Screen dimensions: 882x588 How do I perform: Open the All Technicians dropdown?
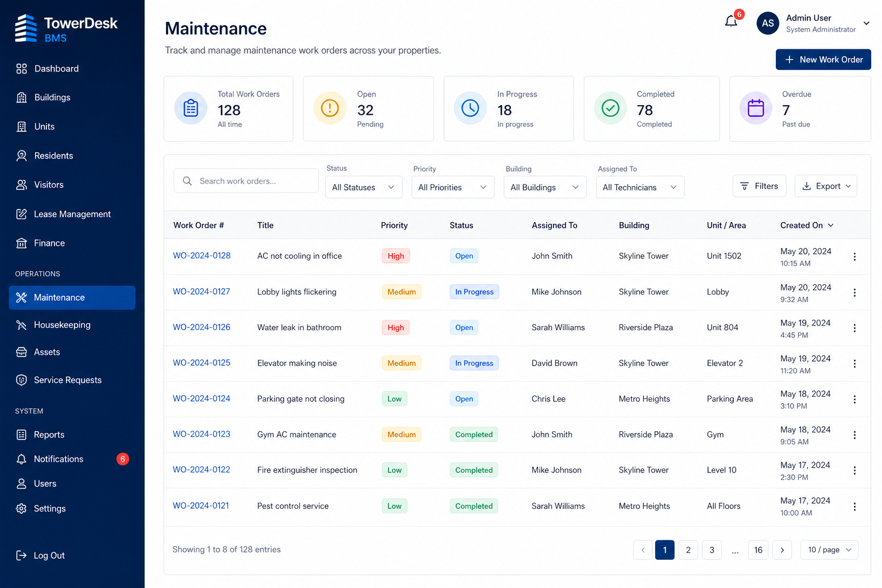click(x=640, y=187)
